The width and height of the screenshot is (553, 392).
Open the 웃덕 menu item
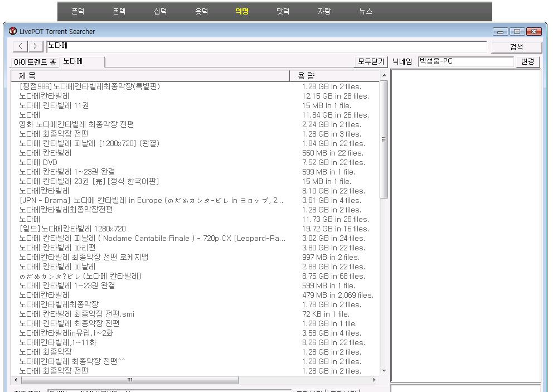(x=201, y=11)
